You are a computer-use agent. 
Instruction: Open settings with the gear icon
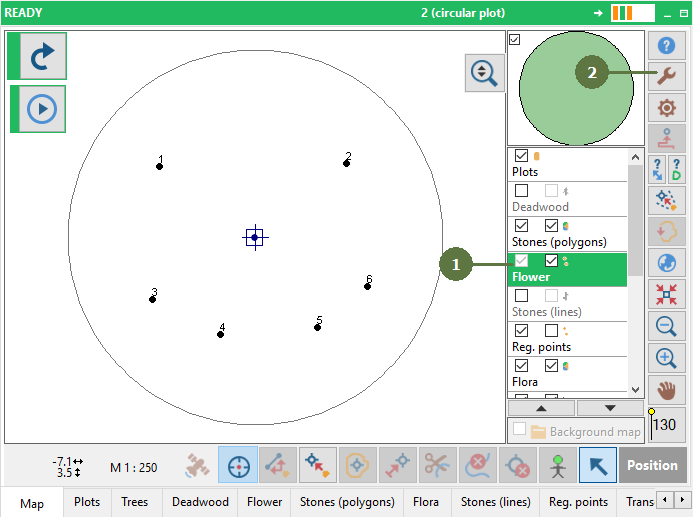(667, 108)
